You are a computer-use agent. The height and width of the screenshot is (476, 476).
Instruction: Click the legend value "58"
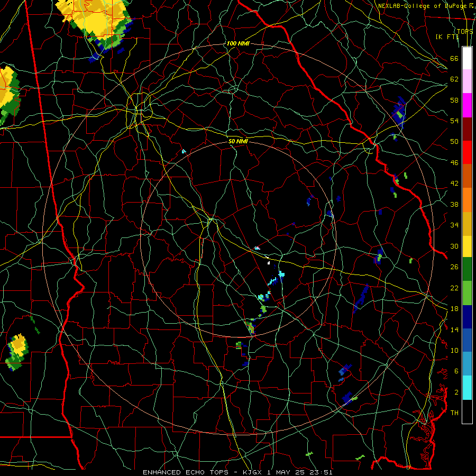(454, 100)
